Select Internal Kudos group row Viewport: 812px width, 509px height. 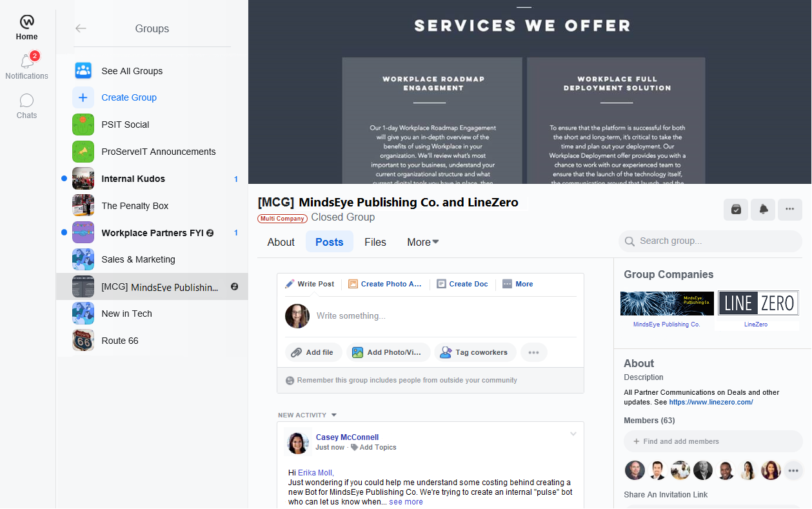click(x=152, y=179)
